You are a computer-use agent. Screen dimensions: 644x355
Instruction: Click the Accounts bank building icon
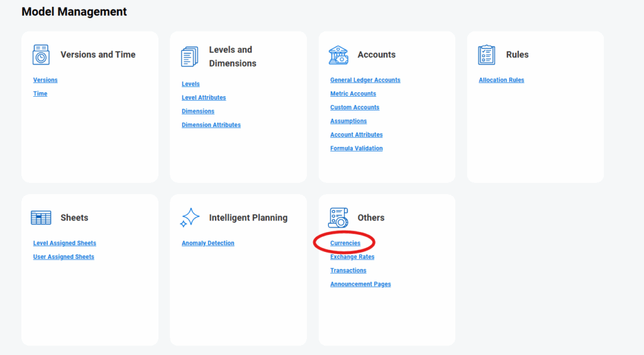tap(338, 55)
